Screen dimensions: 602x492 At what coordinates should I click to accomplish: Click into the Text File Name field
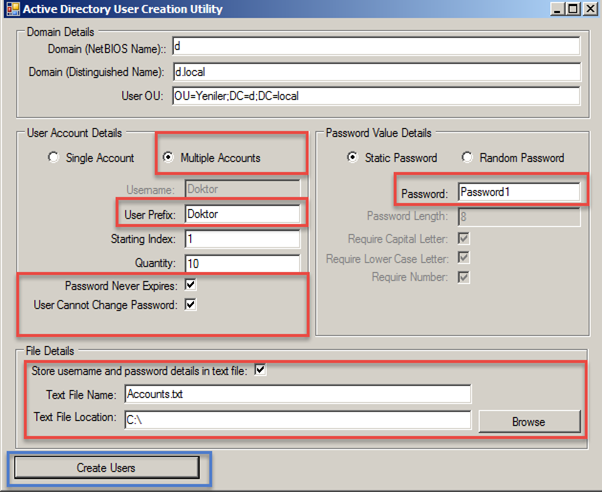coord(298,394)
